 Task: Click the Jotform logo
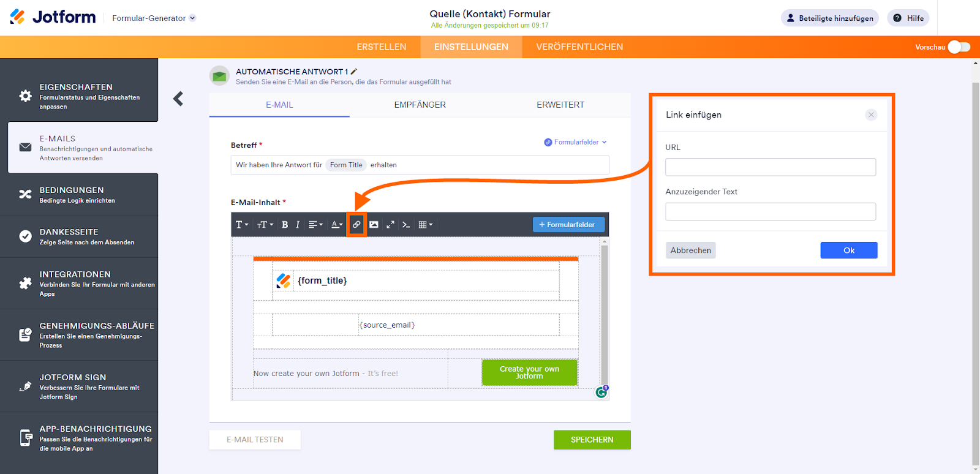pyautogui.click(x=53, y=17)
